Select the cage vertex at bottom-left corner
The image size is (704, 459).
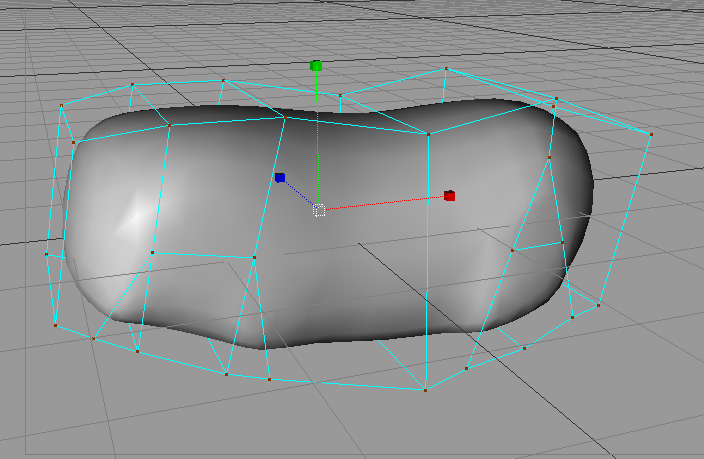pos(55,325)
